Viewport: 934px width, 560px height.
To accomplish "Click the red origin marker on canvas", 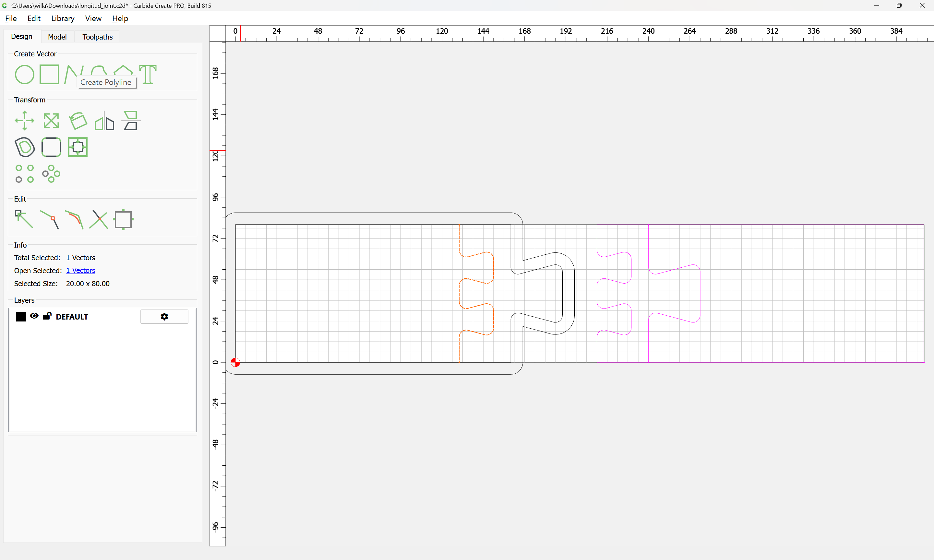I will click(235, 362).
